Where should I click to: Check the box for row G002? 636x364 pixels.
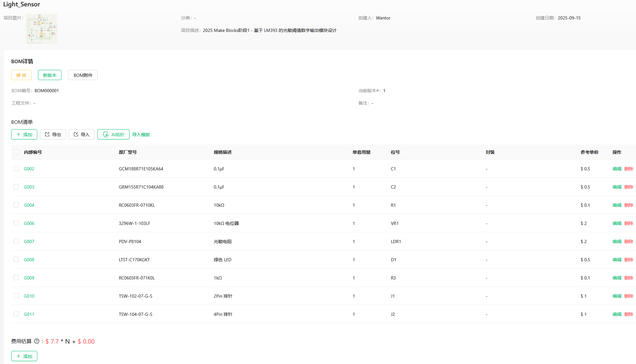16,169
